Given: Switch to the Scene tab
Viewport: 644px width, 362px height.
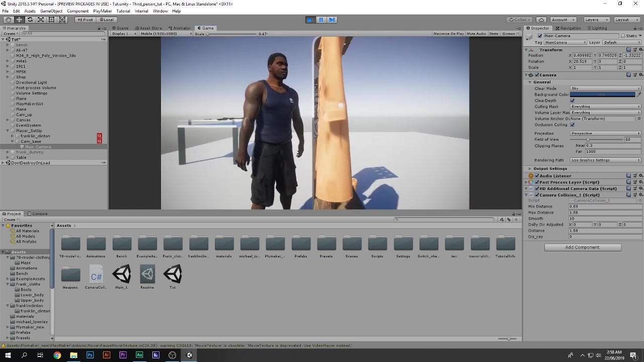Looking at the screenshot, I should point(120,28).
